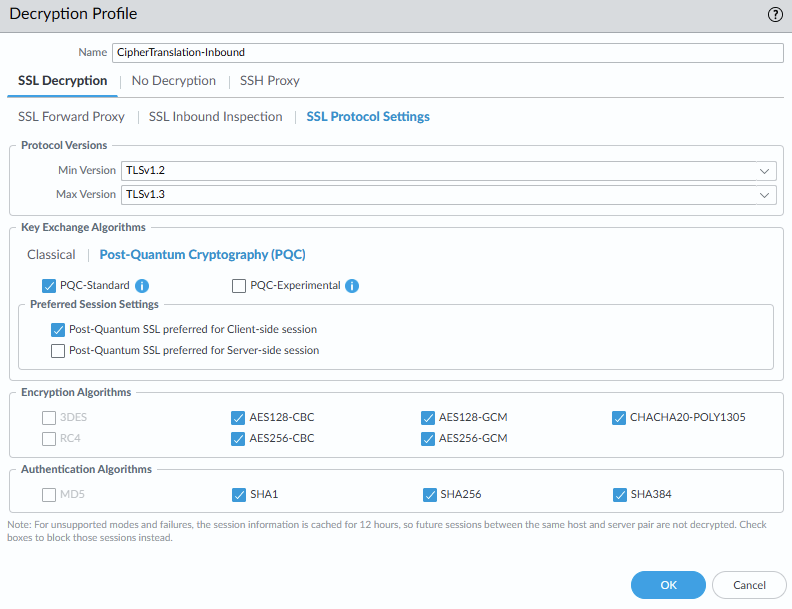Click info icon next to PQC-Standard
The height and width of the screenshot is (609, 792).
pos(142,286)
